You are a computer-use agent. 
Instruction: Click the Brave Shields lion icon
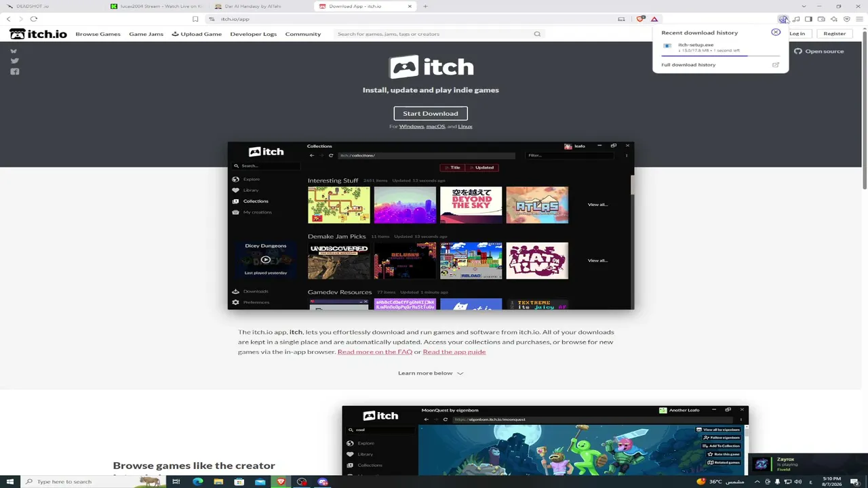click(642, 19)
